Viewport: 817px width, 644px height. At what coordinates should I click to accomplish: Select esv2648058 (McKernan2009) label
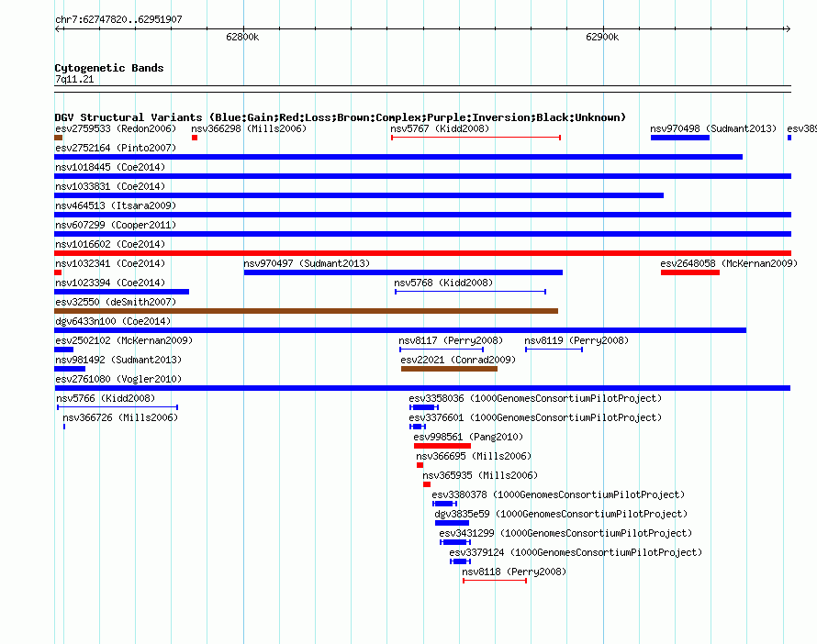point(729,263)
